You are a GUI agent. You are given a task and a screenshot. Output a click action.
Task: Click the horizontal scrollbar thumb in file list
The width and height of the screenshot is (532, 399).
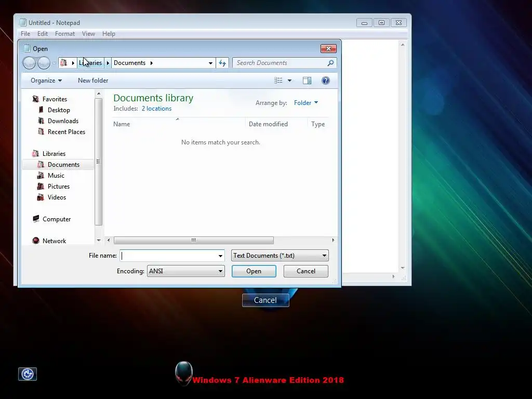(x=194, y=240)
